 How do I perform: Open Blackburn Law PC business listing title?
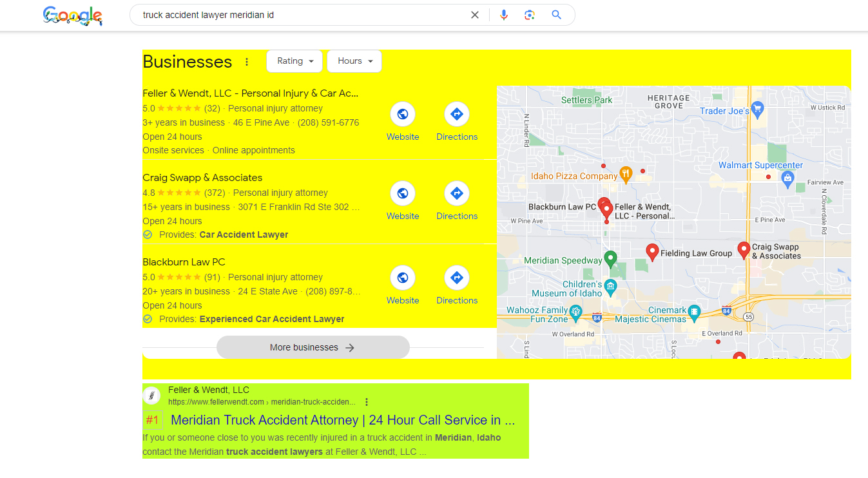click(x=184, y=262)
